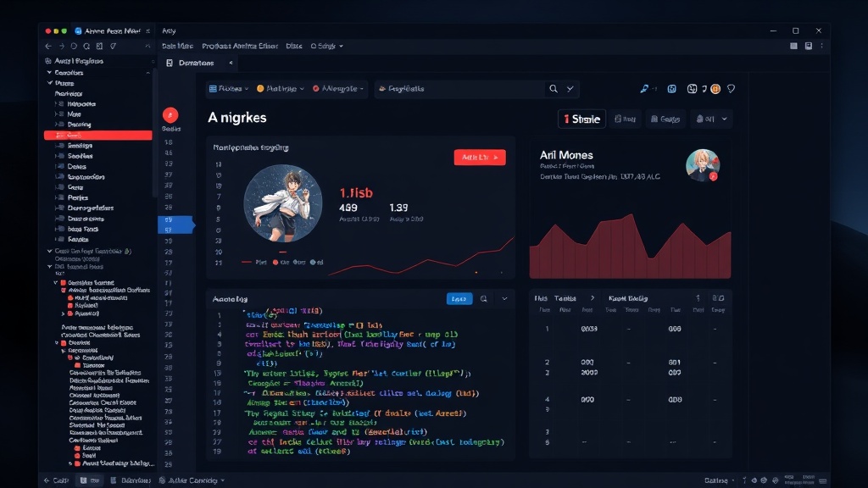Click the white square face icon in toolbar

click(692, 88)
